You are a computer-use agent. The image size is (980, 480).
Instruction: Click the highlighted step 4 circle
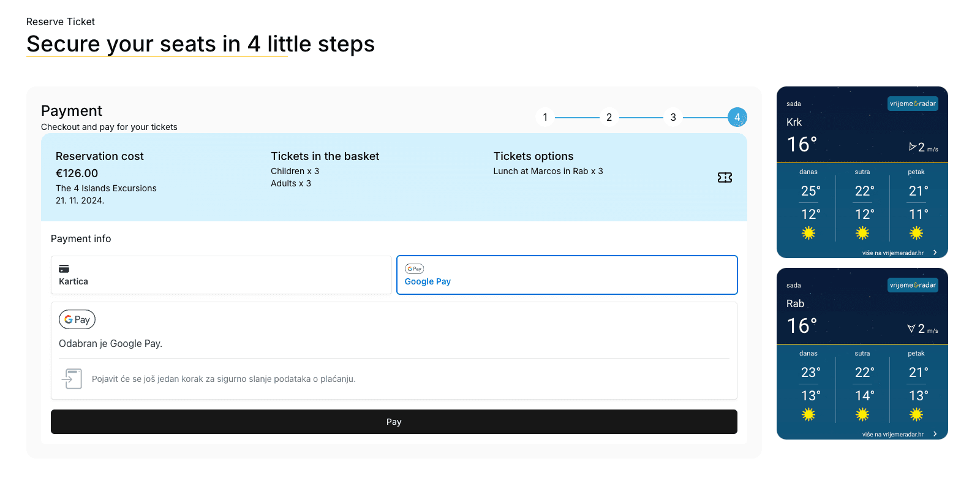point(737,116)
